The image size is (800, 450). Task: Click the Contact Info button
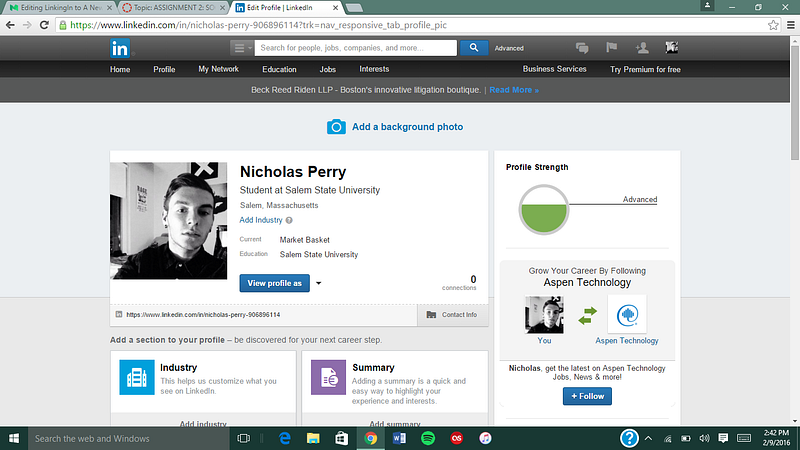pos(453,315)
